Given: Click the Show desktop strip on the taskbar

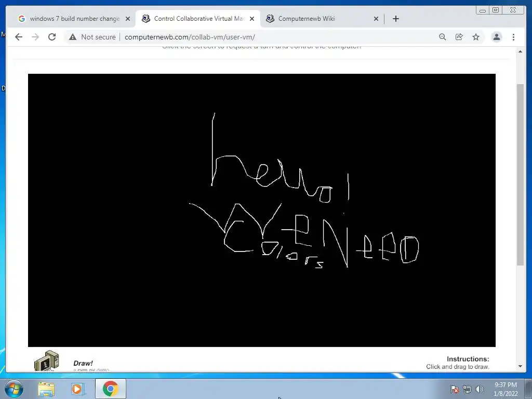Looking at the screenshot, I should 528,389.
